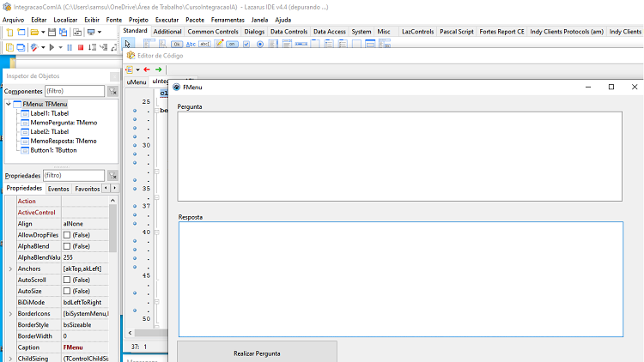Click the Realizar Pergunta button

(x=257, y=353)
